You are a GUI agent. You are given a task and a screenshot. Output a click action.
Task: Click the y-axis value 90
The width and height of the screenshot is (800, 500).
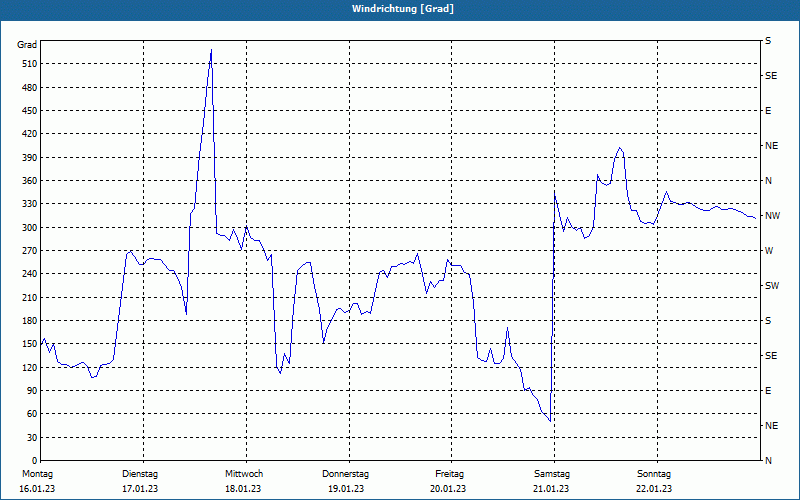click(x=32, y=391)
